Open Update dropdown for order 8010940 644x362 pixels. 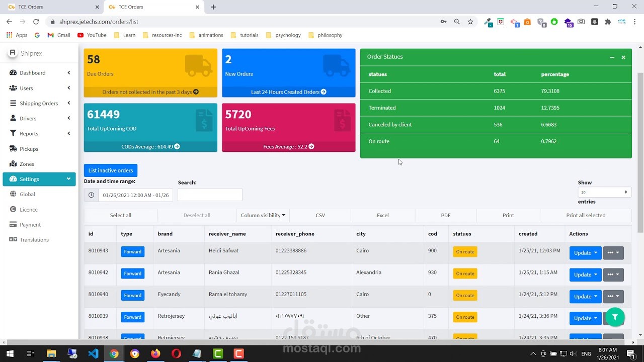pos(585,296)
